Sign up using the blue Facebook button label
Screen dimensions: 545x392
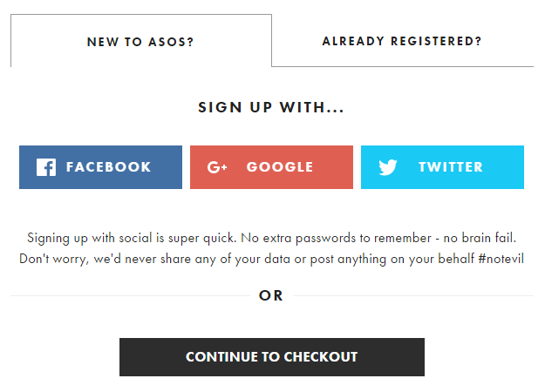[x=108, y=167]
